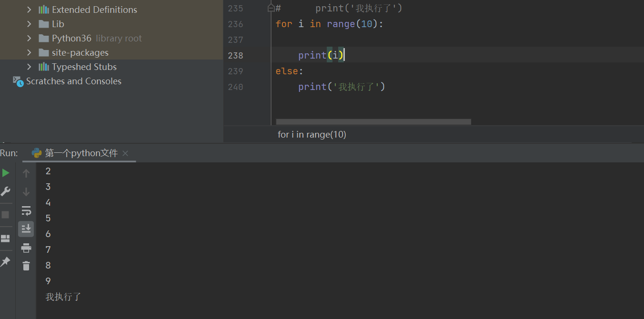
Task: Jump down the stack trace arrow
Action: pyautogui.click(x=26, y=192)
